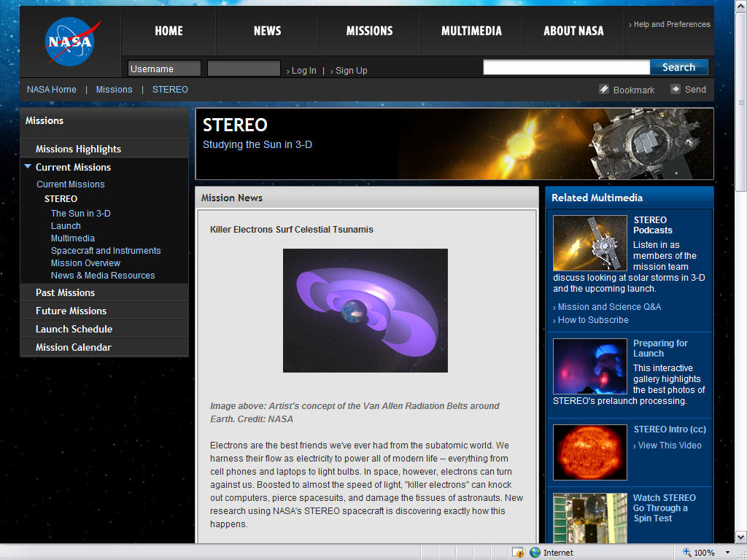Open Future Missions in sidebar
The height and width of the screenshot is (560, 747).
(x=104, y=311)
